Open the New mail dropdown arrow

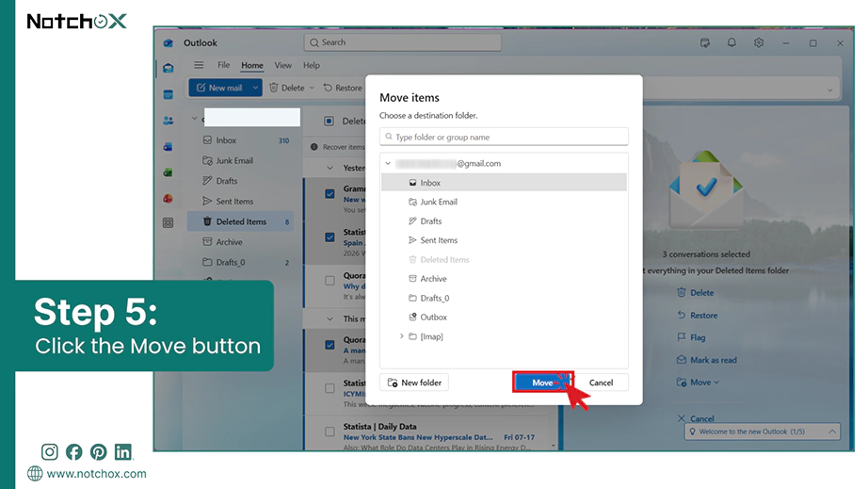coord(255,88)
